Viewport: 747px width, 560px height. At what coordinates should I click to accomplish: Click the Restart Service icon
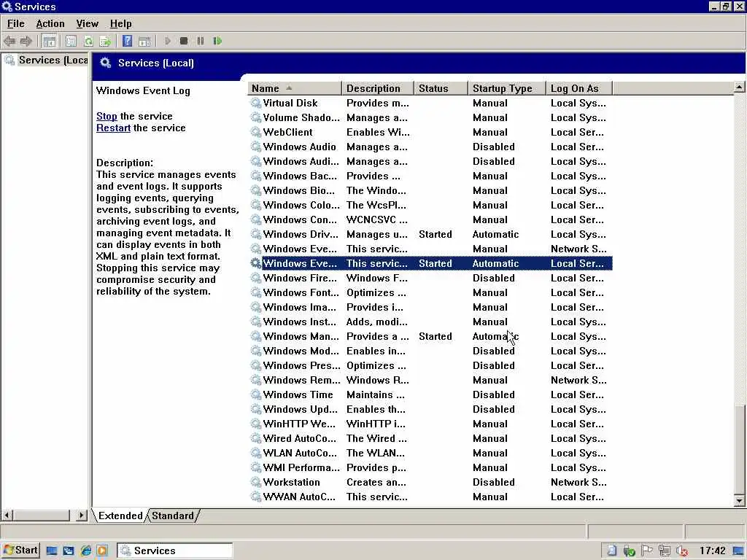(217, 41)
